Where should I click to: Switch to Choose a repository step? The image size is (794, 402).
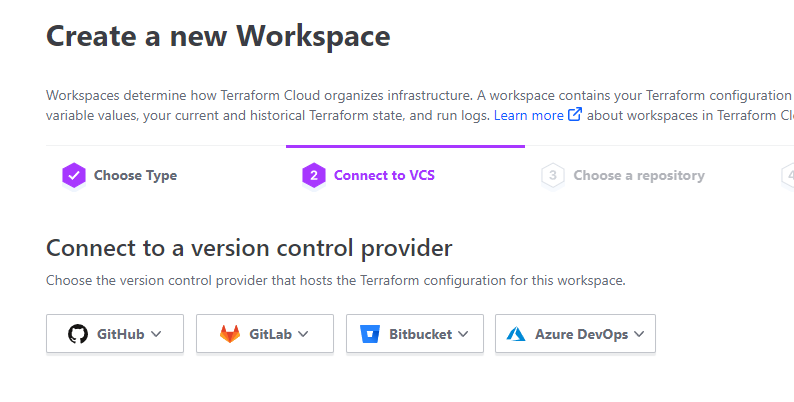click(638, 176)
